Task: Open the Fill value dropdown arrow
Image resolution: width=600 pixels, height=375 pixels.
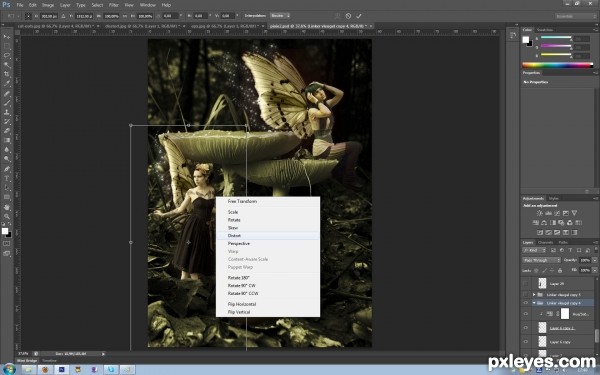Action: [x=595, y=270]
